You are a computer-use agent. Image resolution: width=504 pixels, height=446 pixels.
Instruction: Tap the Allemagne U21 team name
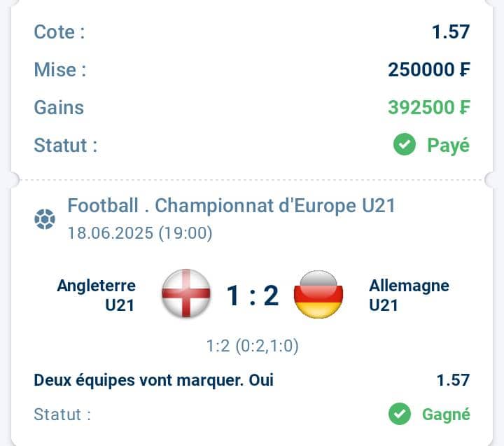pyautogui.click(x=409, y=295)
